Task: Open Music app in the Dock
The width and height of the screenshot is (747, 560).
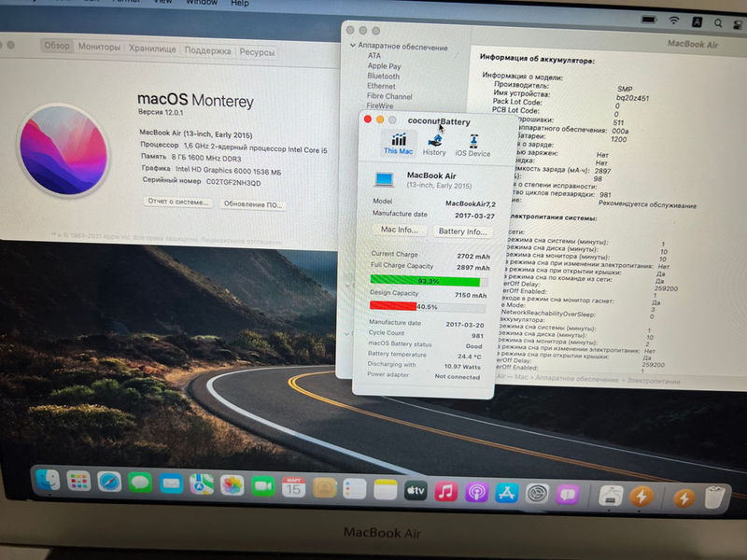Action: coord(446,493)
